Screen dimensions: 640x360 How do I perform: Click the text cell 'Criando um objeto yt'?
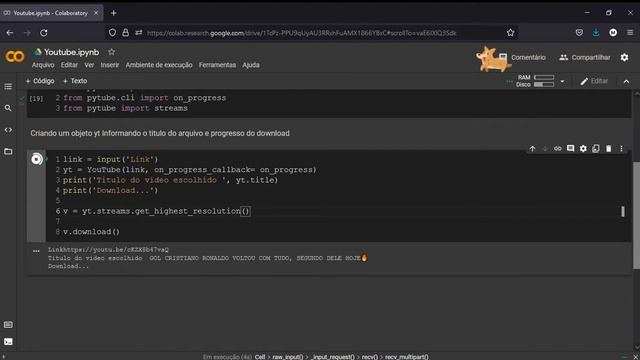pos(160,133)
